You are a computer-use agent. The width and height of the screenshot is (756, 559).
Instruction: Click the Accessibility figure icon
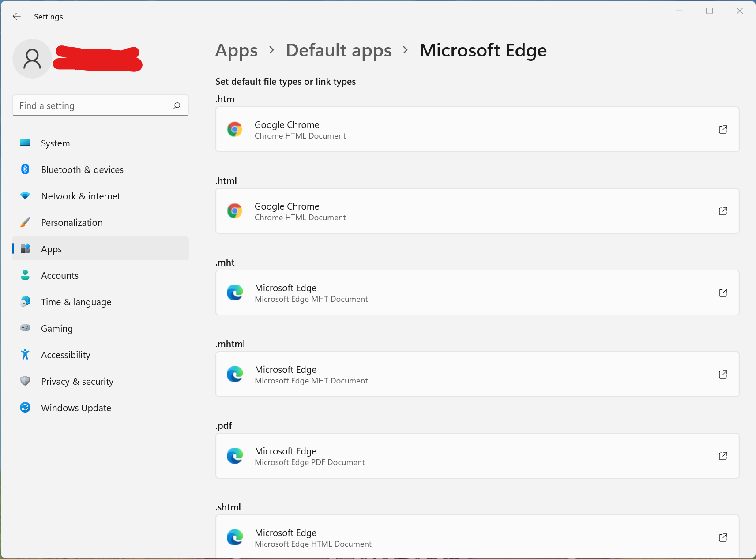[25, 355]
